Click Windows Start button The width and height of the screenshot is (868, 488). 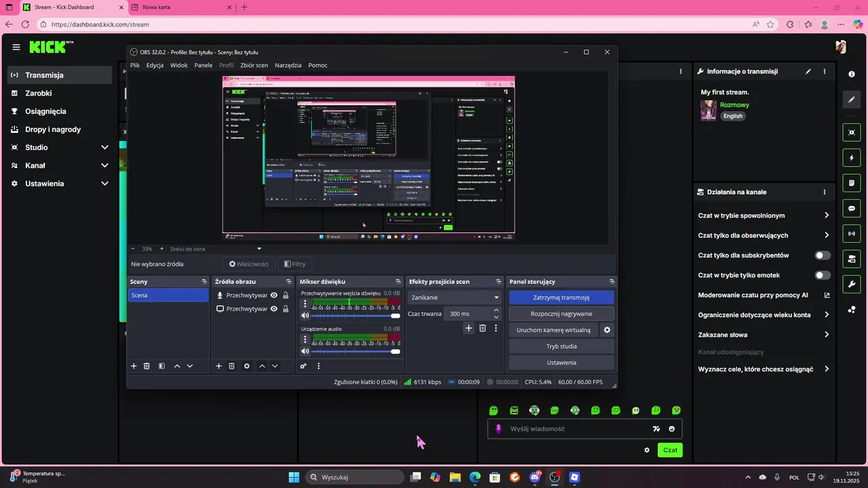point(294,477)
